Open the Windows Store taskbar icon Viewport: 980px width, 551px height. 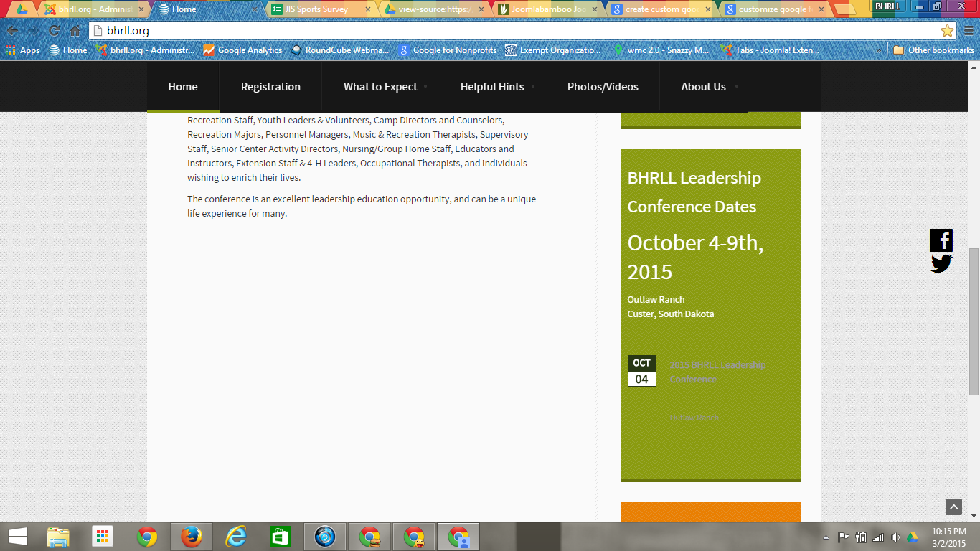[x=280, y=537]
